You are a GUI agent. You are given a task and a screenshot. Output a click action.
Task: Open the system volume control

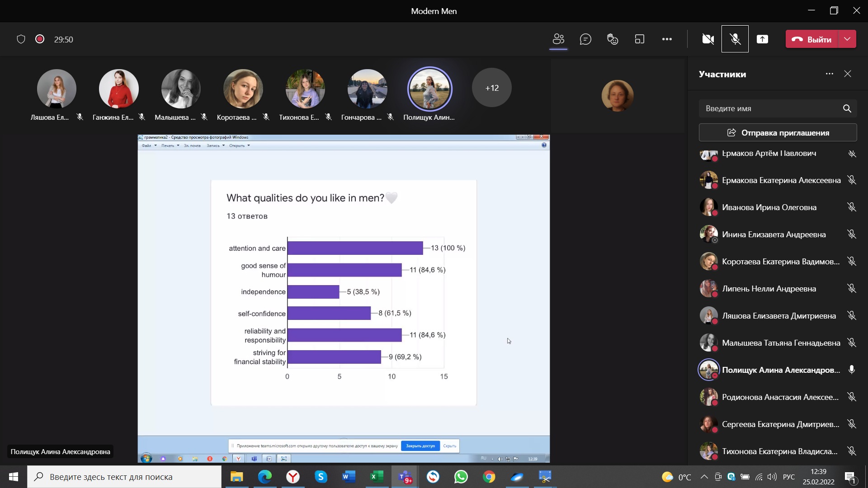coord(772,477)
